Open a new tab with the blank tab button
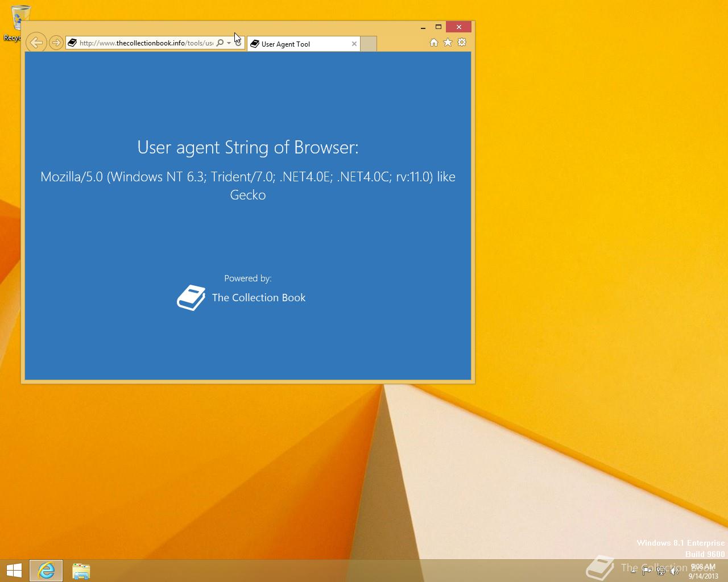 pyautogui.click(x=369, y=44)
